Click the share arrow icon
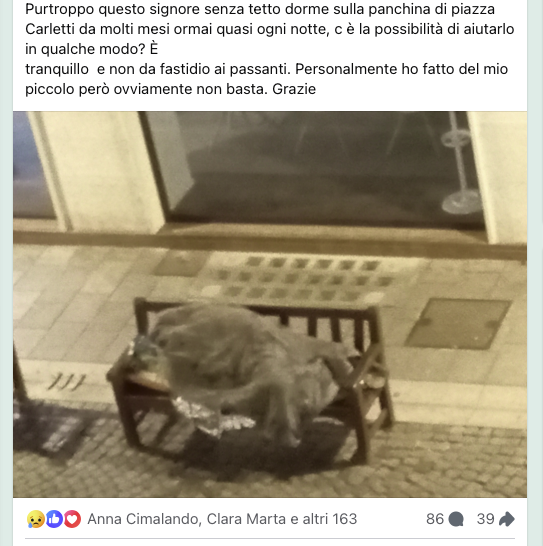The image size is (543, 546). [x=507, y=519]
